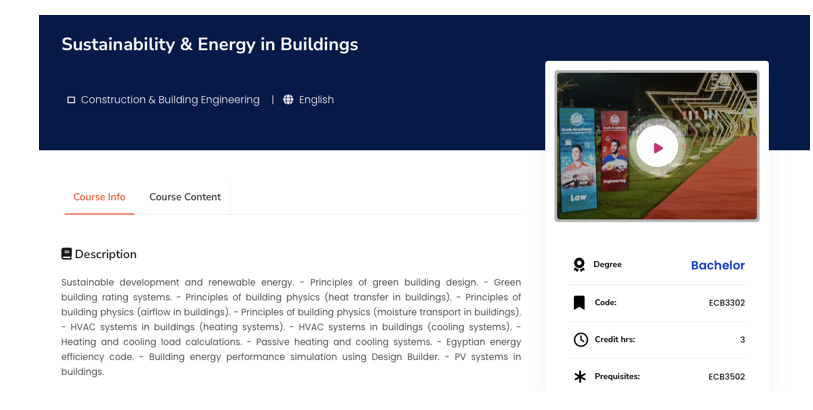This screenshot has height=410, width=813.
Task: Click the course code ECB3302
Action: click(726, 303)
